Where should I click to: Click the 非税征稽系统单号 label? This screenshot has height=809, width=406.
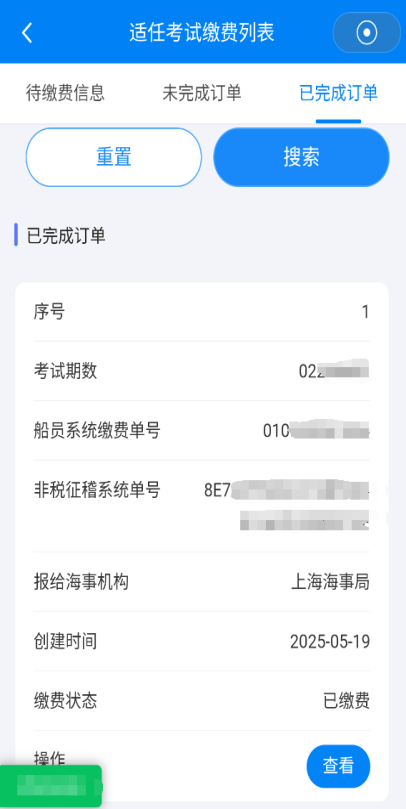click(97, 490)
